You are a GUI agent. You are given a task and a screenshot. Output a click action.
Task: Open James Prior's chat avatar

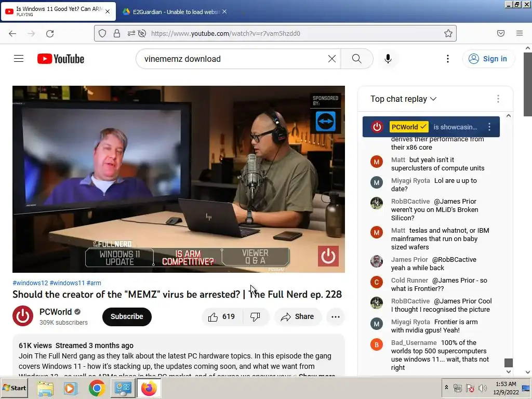pos(376,261)
